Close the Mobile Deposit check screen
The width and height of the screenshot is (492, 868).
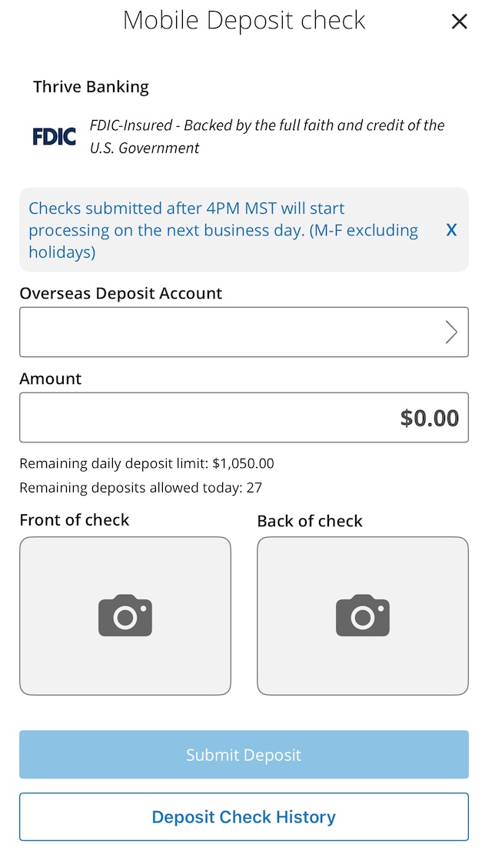tap(459, 22)
